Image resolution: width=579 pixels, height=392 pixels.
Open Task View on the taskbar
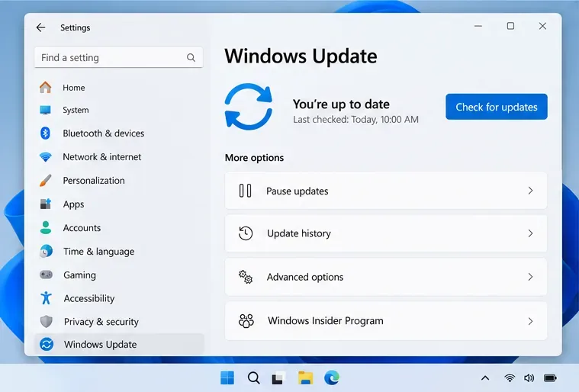pos(278,378)
